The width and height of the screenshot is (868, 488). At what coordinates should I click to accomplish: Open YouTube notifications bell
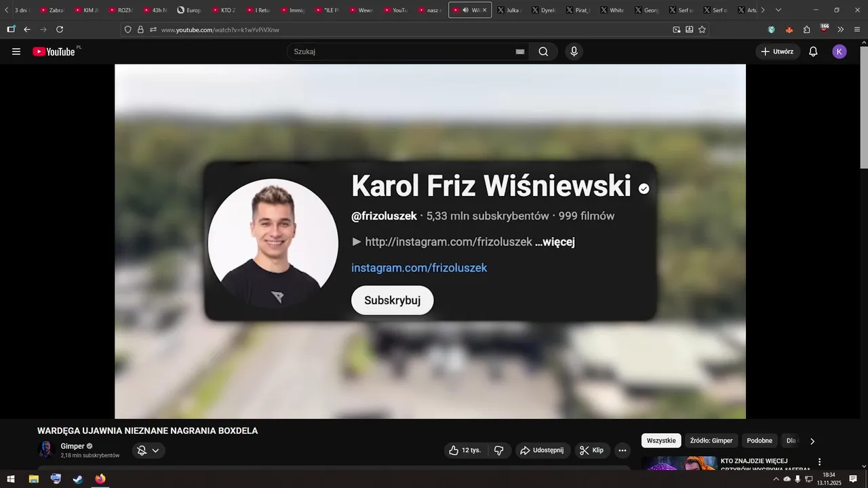(813, 52)
